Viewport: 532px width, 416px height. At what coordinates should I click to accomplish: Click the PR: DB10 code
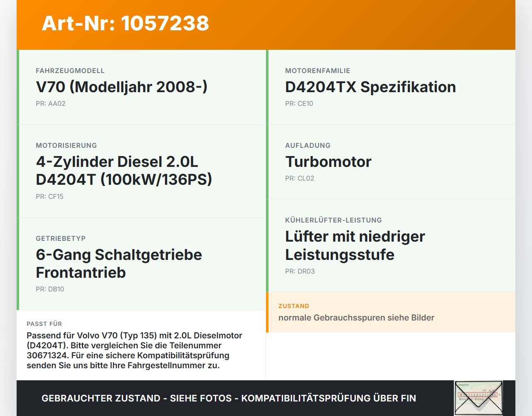pyautogui.click(x=50, y=289)
